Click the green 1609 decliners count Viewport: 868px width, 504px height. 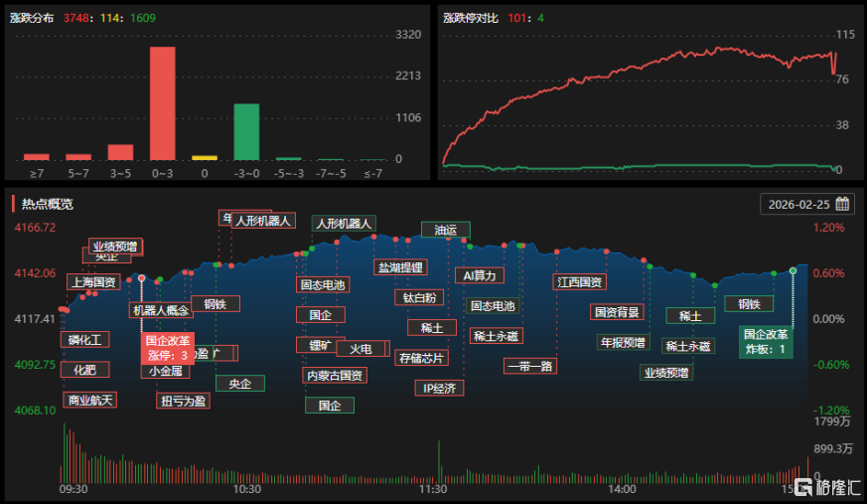point(143,18)
